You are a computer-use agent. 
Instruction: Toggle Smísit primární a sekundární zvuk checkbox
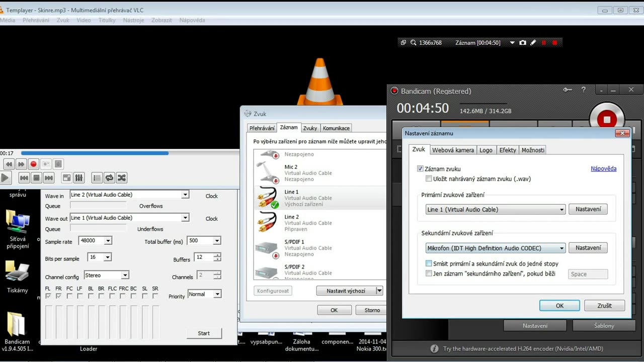[x=429, y=263]
